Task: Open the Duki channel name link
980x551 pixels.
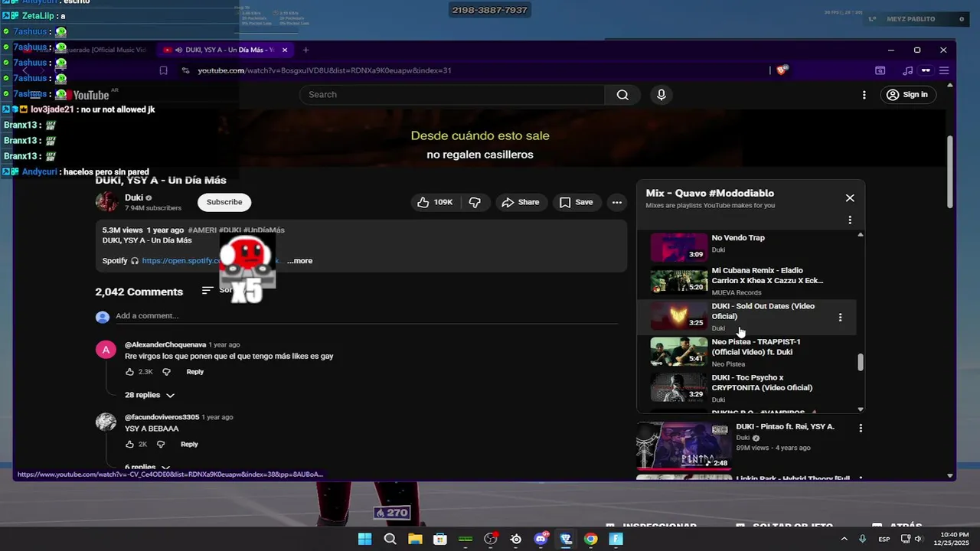Action: point(134,197)
